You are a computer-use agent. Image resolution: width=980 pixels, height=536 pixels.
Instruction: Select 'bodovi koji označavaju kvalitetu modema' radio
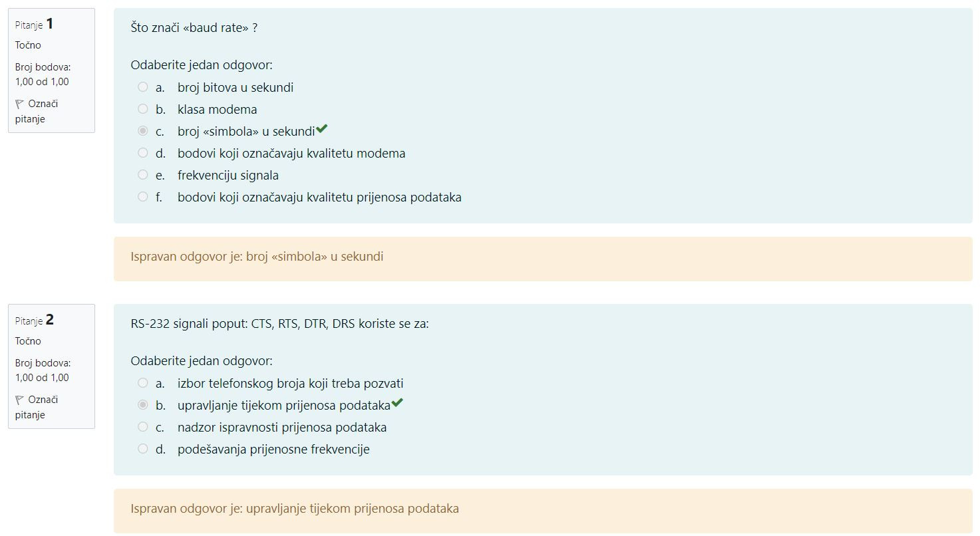tap(142, 153)
